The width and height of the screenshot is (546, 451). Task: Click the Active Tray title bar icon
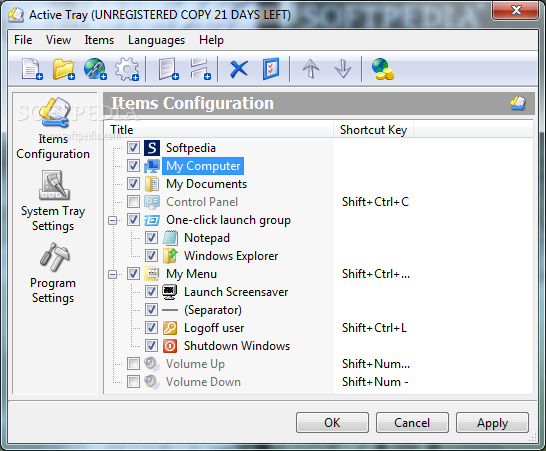[16, 15]
